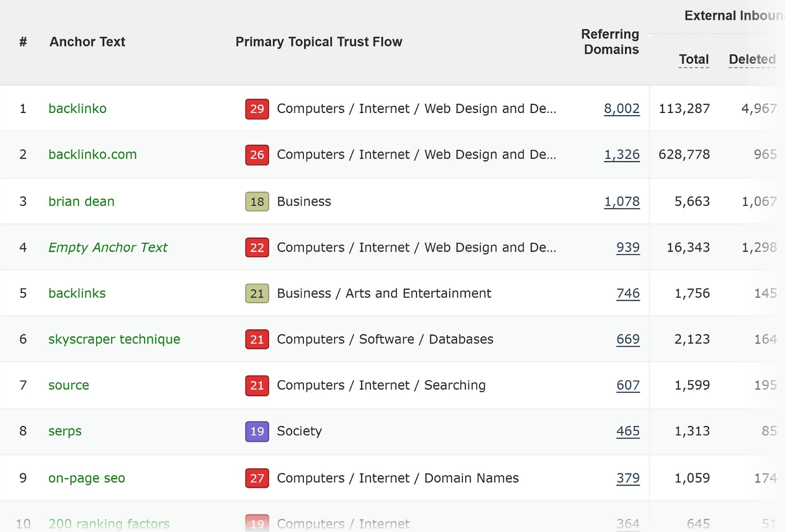Click the deleted value 195
The image size is (785, 532).
click(x=765, y=385)
